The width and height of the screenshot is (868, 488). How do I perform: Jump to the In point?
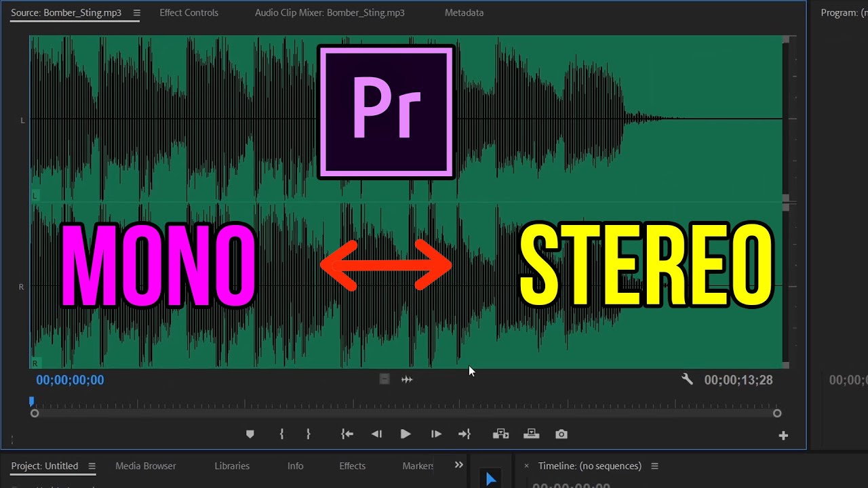coord(347,434)
